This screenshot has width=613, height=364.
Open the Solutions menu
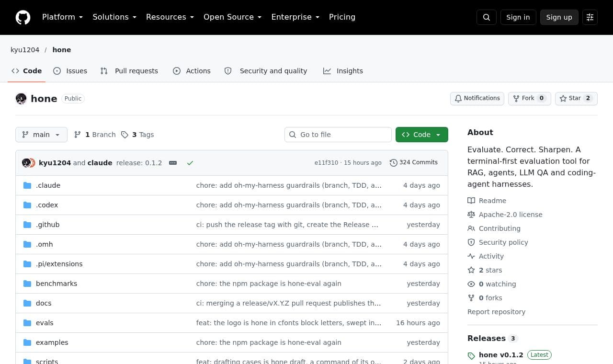[x=114, y=17]
